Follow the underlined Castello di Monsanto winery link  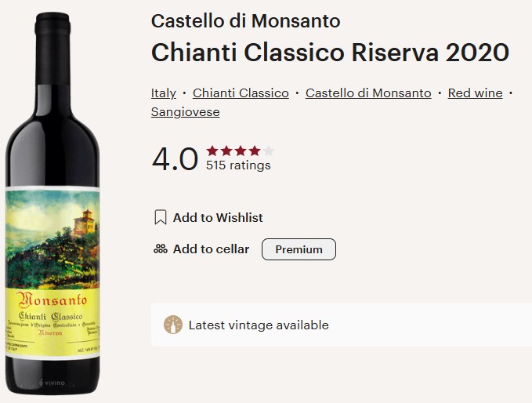point(368,93)
